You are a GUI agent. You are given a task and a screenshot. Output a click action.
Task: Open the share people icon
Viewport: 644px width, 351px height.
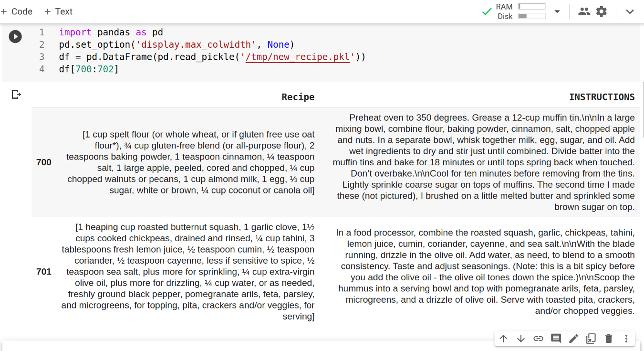[584, 11]
